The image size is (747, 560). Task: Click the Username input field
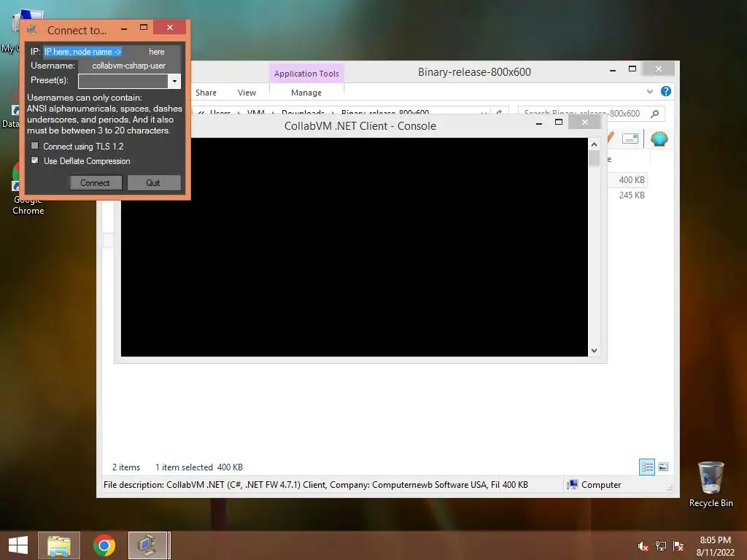click(129, 66)
